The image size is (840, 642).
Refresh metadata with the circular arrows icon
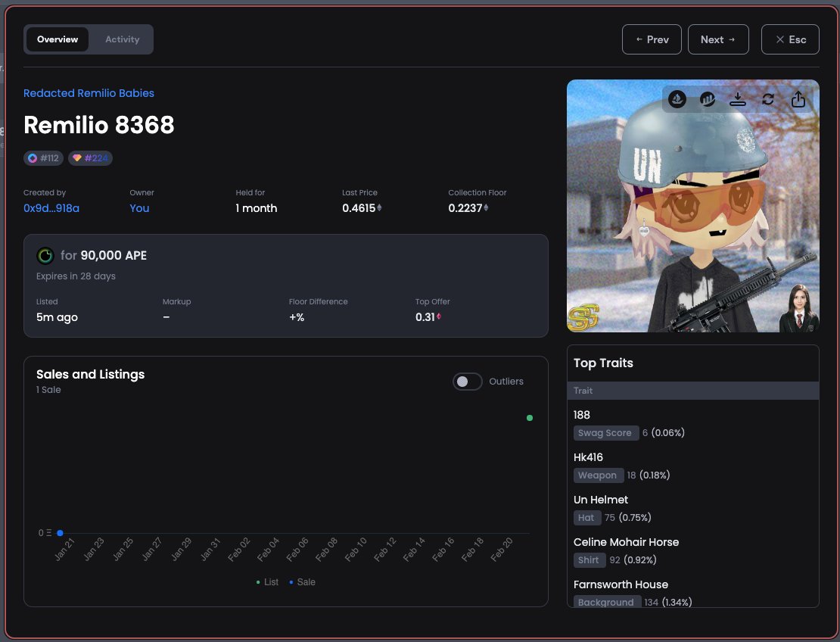coord(767,99)
